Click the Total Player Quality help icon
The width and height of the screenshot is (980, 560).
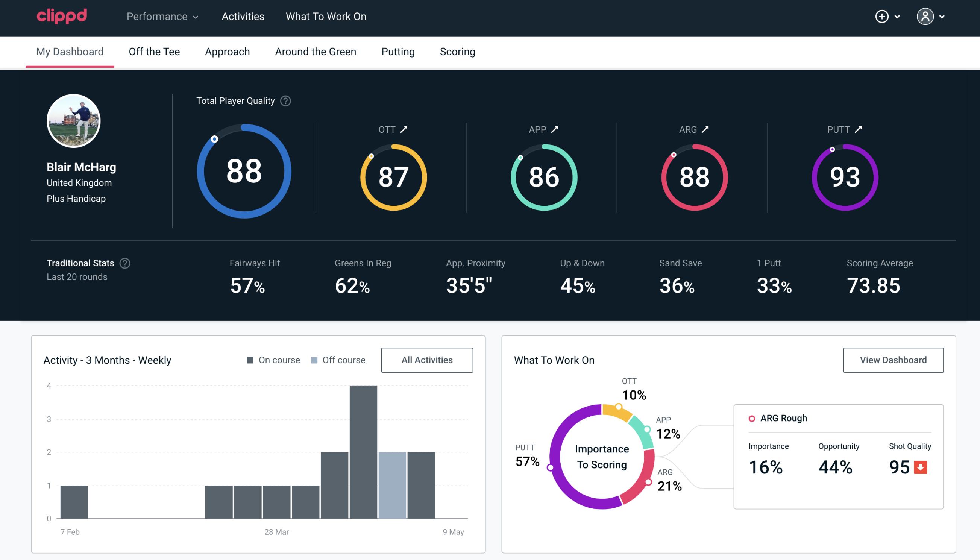click(x=285, y=100)
